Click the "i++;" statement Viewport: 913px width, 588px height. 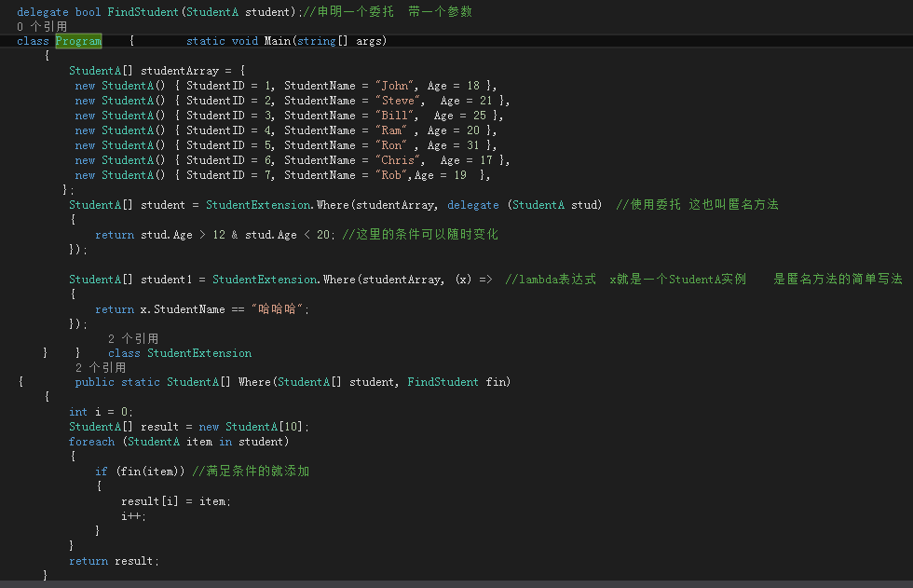pos(133,516)
